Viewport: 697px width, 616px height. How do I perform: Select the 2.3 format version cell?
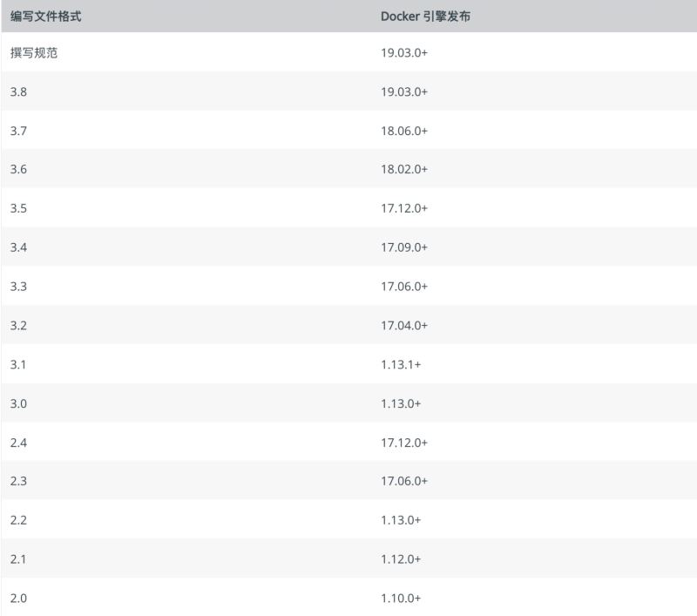coord(18,481)
